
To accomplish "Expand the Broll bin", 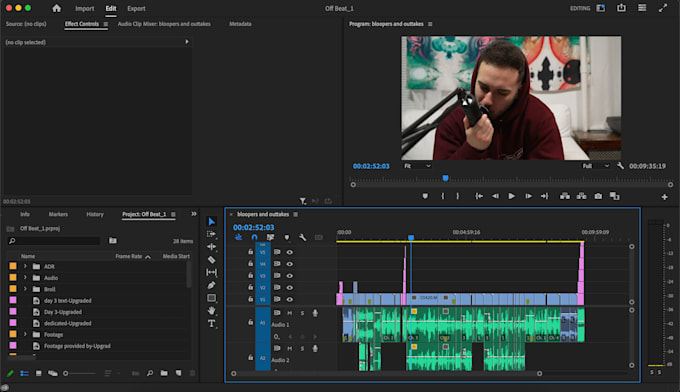I will (25, 289).
